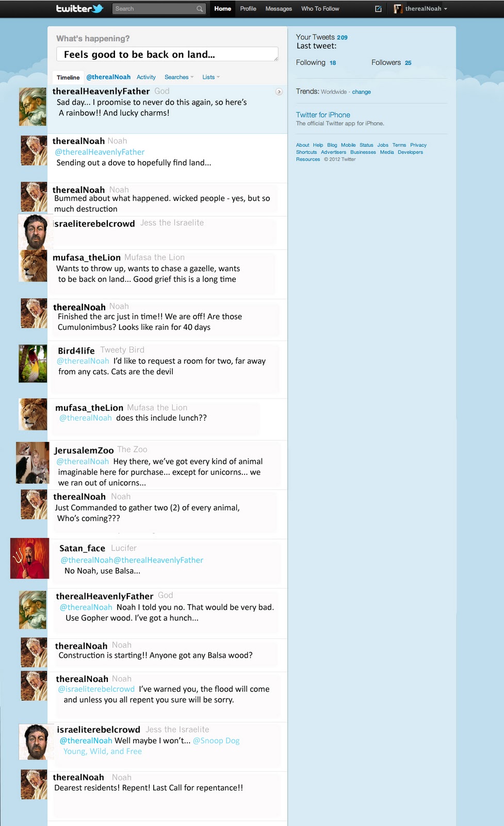The height and width of the screenshot is (826, 504).
Task: Click the therealNoah avatar in top bar
Action: click(x=398, y=9)
